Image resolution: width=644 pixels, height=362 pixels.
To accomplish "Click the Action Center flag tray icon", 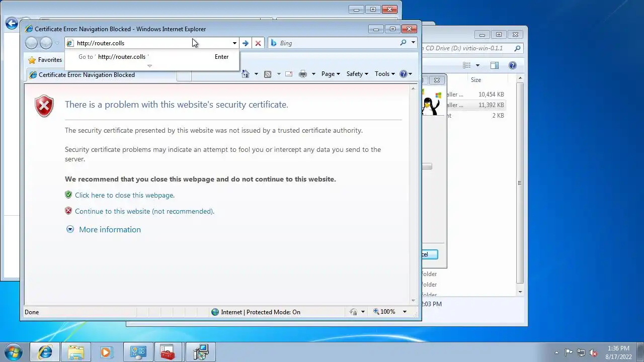I will (x=569, y=352).
